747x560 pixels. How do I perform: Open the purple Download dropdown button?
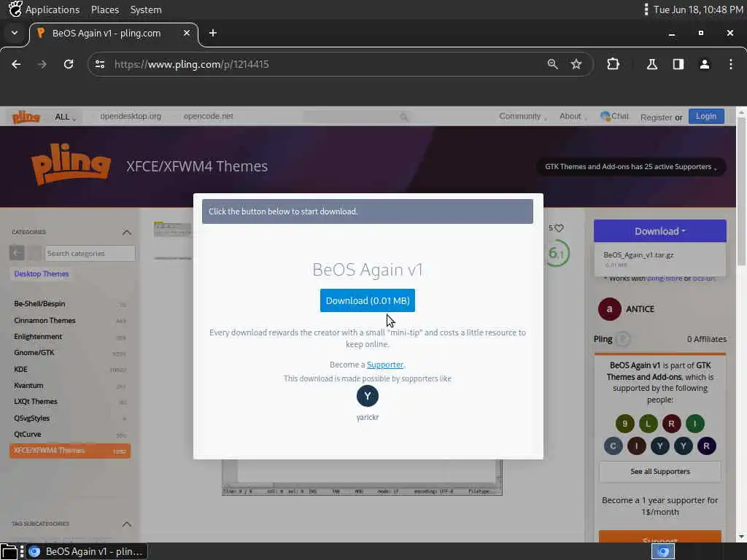pyautogui.click(x=659, y=231)
